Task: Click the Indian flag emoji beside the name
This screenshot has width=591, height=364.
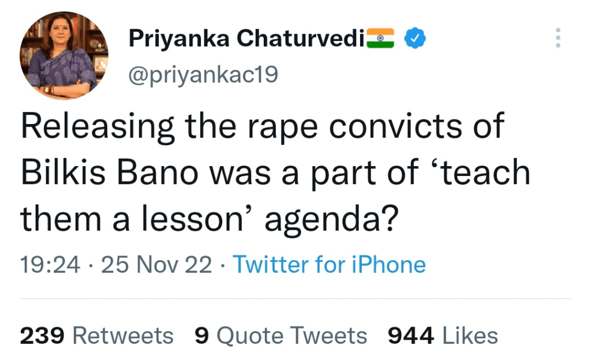Action: click(380, 39)
